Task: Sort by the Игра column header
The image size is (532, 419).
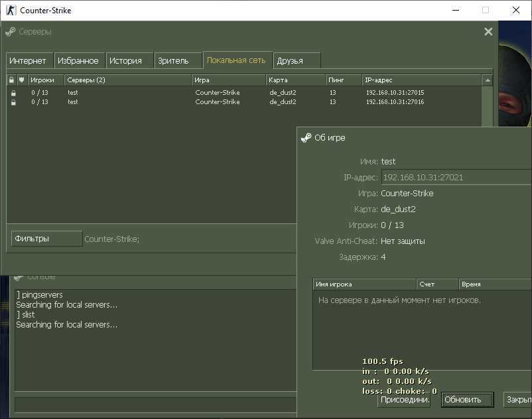Action: (x=229, y=80)
